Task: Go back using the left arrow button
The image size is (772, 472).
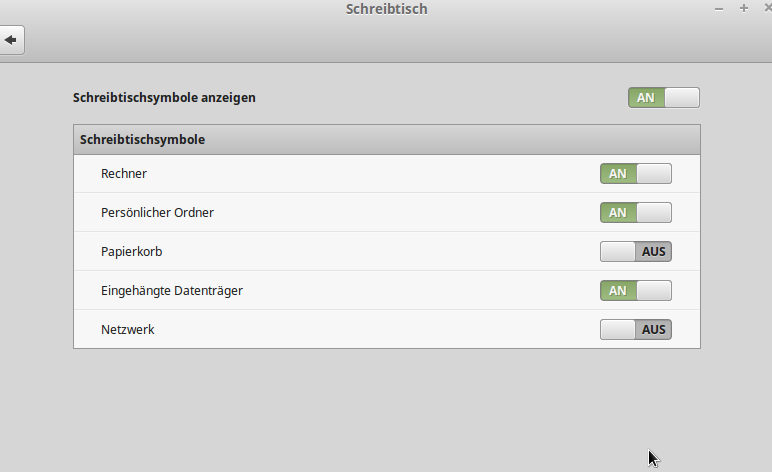Action: [x=11, y=40]
